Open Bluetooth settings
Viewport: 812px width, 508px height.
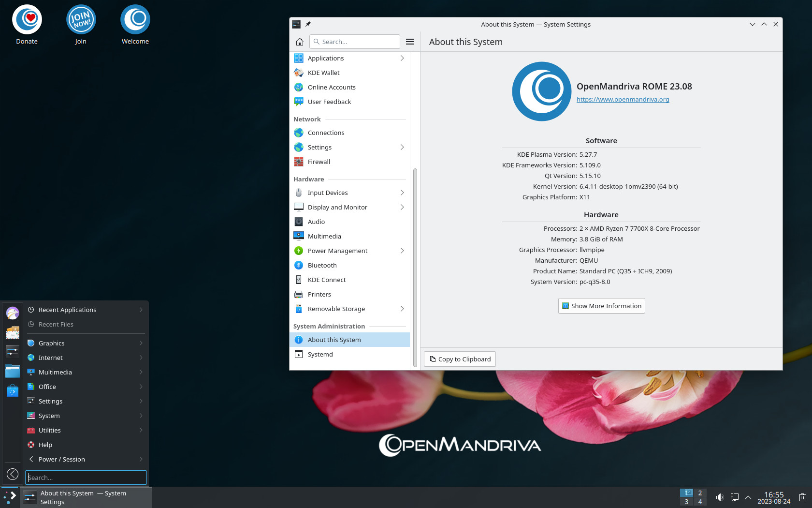[x=349, y=265]
